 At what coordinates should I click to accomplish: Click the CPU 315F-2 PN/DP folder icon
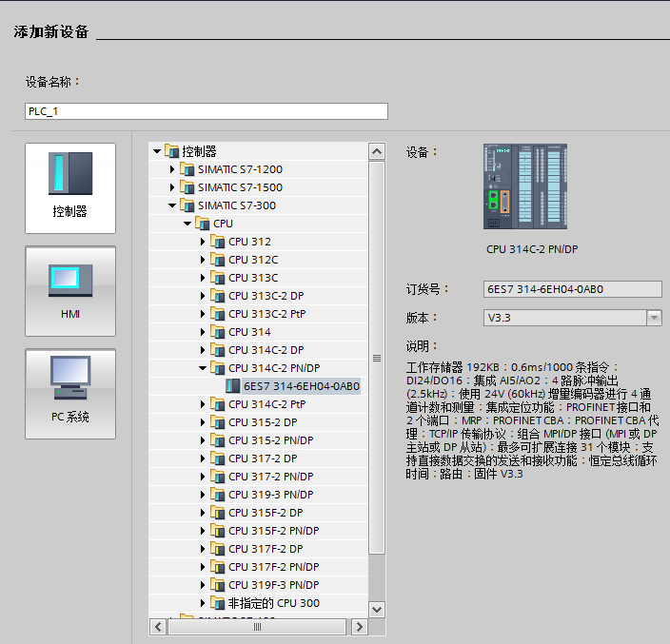click(218, 531)
